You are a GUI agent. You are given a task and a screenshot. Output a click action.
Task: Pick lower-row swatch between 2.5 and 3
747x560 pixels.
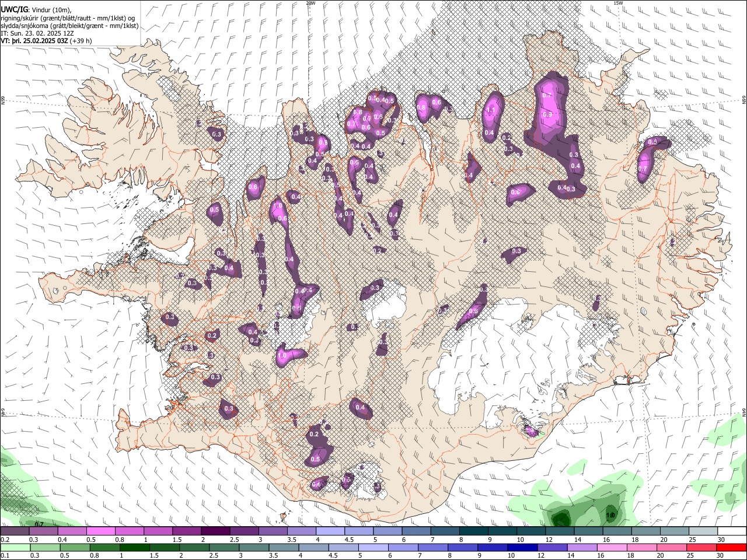click(x=224, y=547)
